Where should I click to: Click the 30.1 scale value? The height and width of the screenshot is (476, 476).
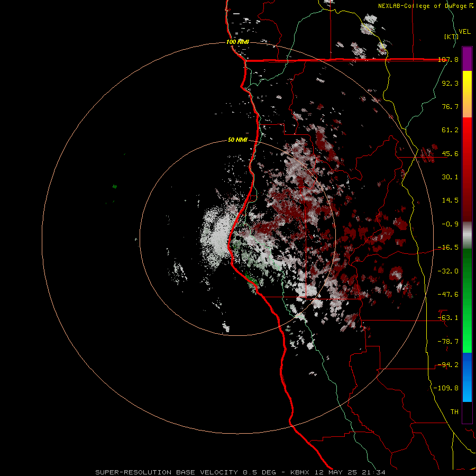click(x=450, y=177)
